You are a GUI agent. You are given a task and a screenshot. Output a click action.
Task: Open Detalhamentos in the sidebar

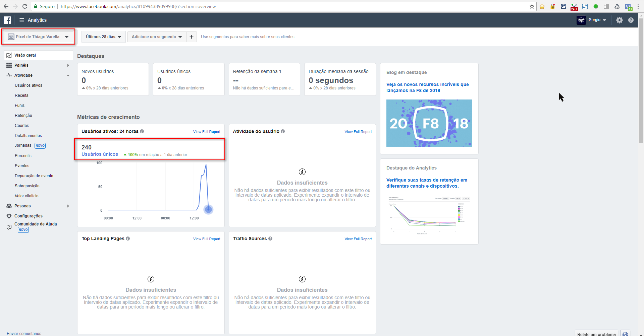coord(28,136)
